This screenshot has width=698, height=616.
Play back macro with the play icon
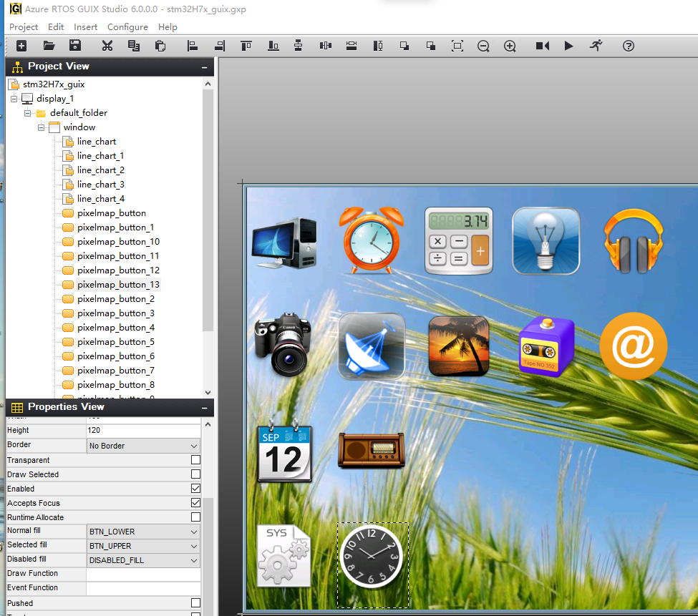click(568, 46)
